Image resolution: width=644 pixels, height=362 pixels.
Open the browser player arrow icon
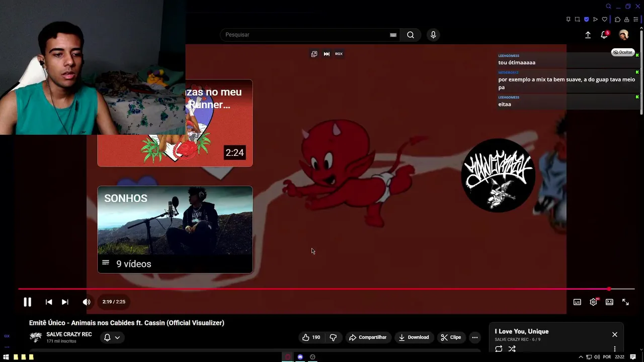595,20
